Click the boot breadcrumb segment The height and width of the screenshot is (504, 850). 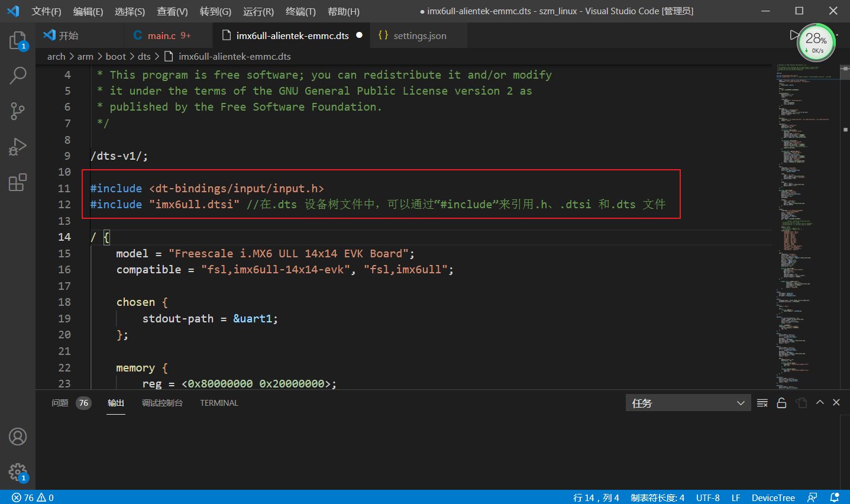[x=116, y=56]
